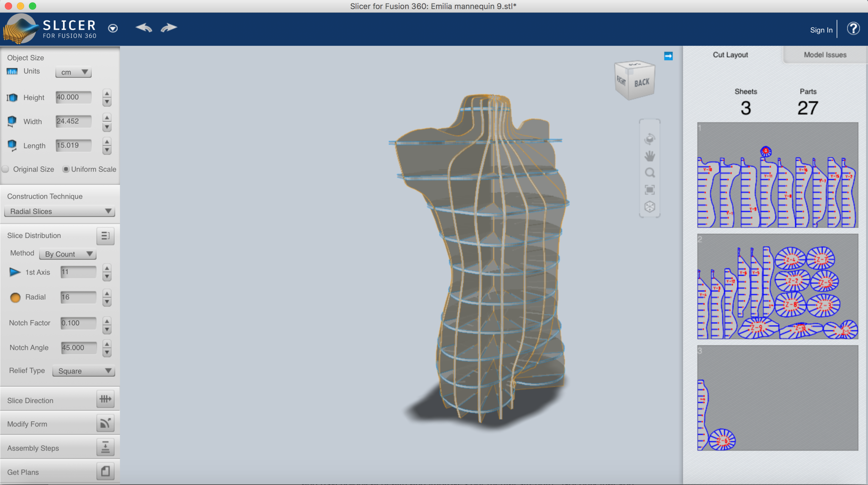
Task: Open the Slicer main menu dropdown arrow
Action: (x=113, y=28)
